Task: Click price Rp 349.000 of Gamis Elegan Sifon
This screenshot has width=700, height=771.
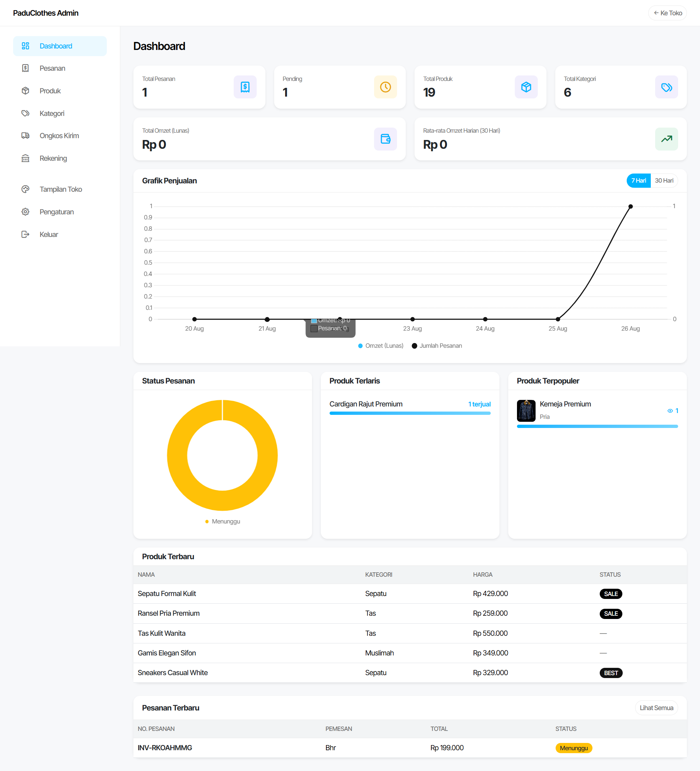Action: coord(490,653)
